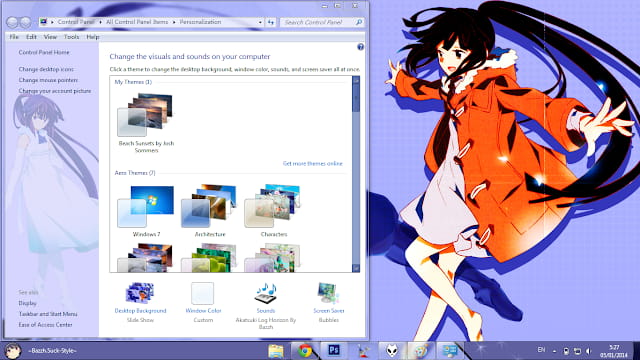Click the Forward navigation button
640x360 pixels.
tap(25, 22)
